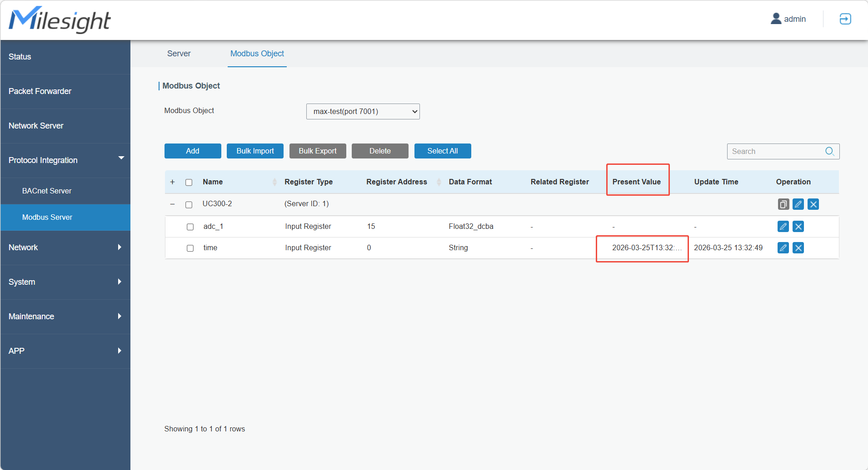The height and width of the screenshot is (470, 868).
Task: Click the Related Register column header
Action: tap(560, 182)
